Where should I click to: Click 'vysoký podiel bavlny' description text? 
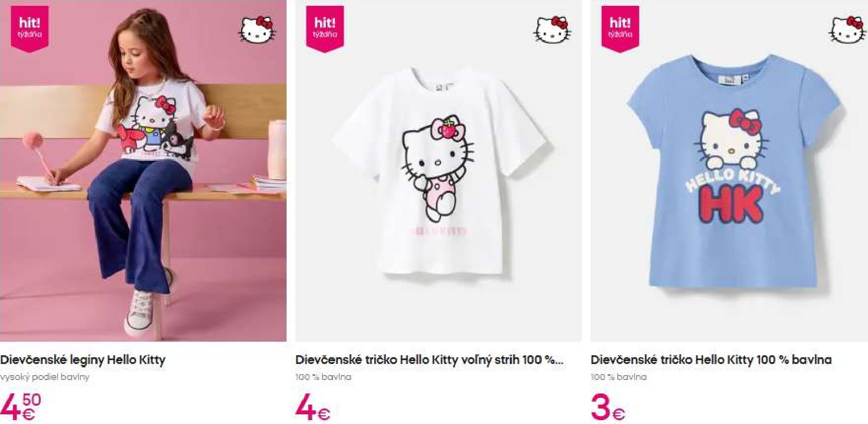point(45,377)
